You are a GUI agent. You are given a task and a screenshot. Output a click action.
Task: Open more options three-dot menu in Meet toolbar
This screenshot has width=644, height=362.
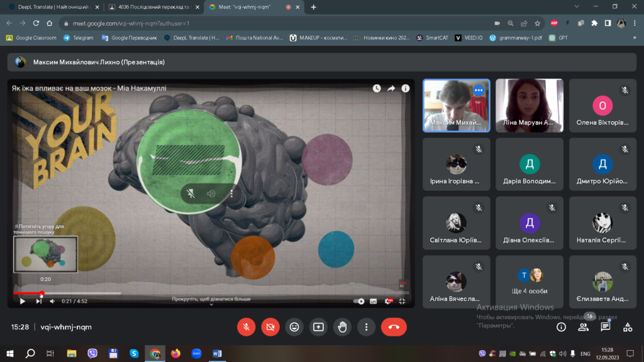click(366, 327)
